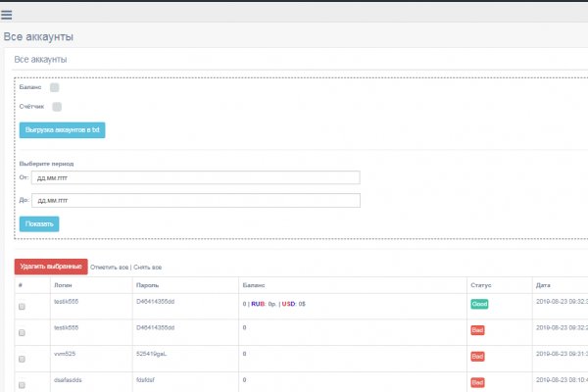Click Выгрузка аккаунтов в txt button
This screenshot has height=392, width=588.
tap(63, 129)
